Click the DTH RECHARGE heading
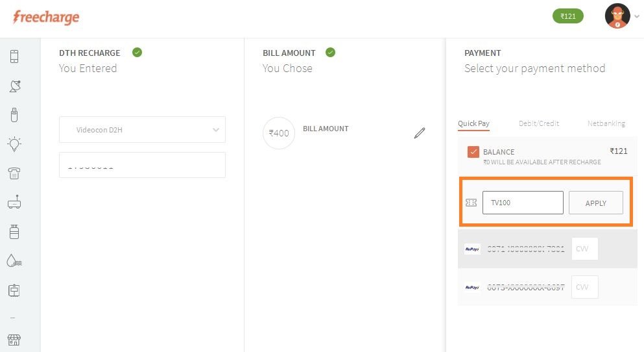 pyautogui.click(x=89, y=53)
